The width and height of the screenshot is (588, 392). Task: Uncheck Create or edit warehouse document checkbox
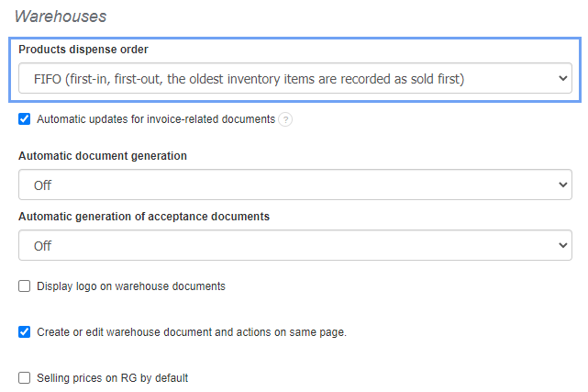(25, 331)
